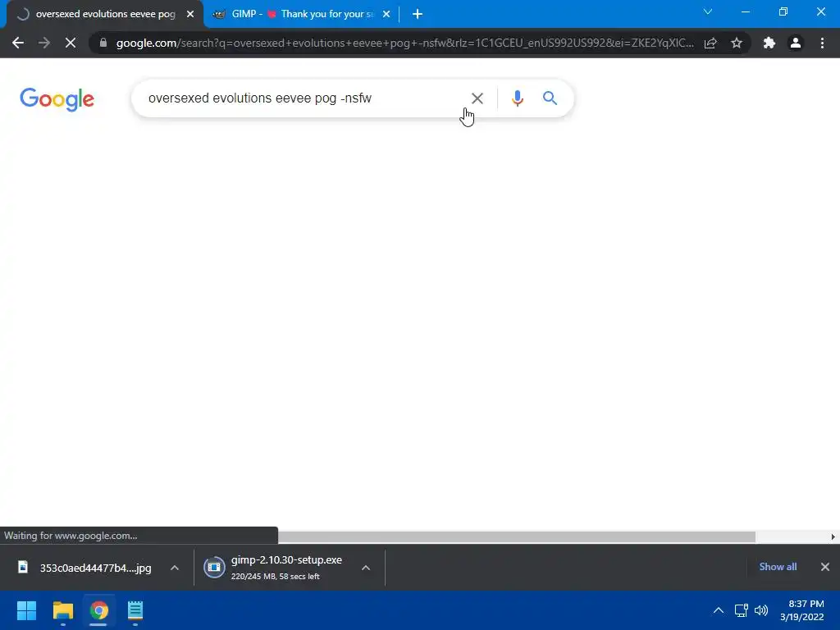View site information via the lock icon

(x=103, y=43)
